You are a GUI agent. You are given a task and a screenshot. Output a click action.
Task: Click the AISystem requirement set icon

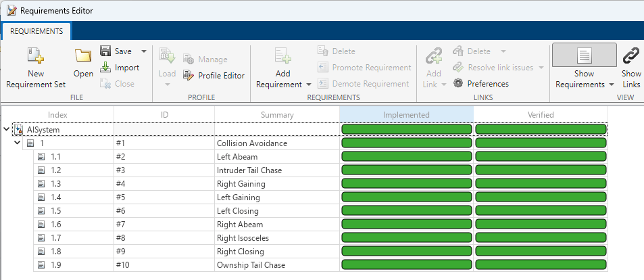18,129
